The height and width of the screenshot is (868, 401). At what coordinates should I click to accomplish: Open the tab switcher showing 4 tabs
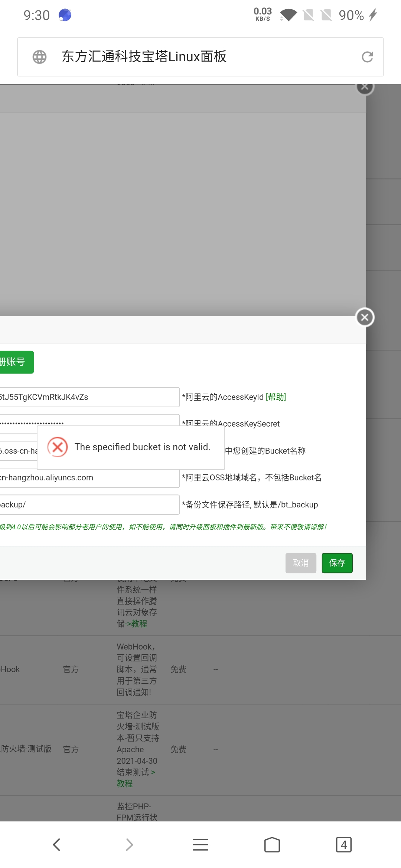tap(344, 845)
